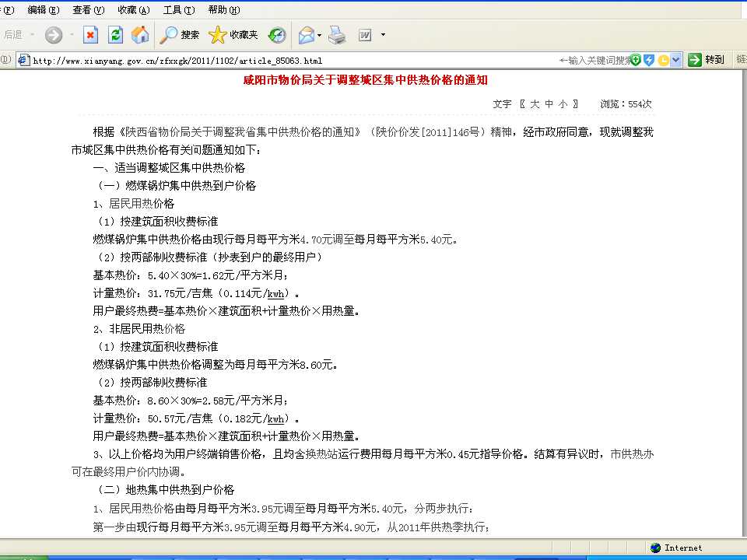Expand the address bar dropdown arrow
This screenshot has height=560, width=747.
[675, 60]
